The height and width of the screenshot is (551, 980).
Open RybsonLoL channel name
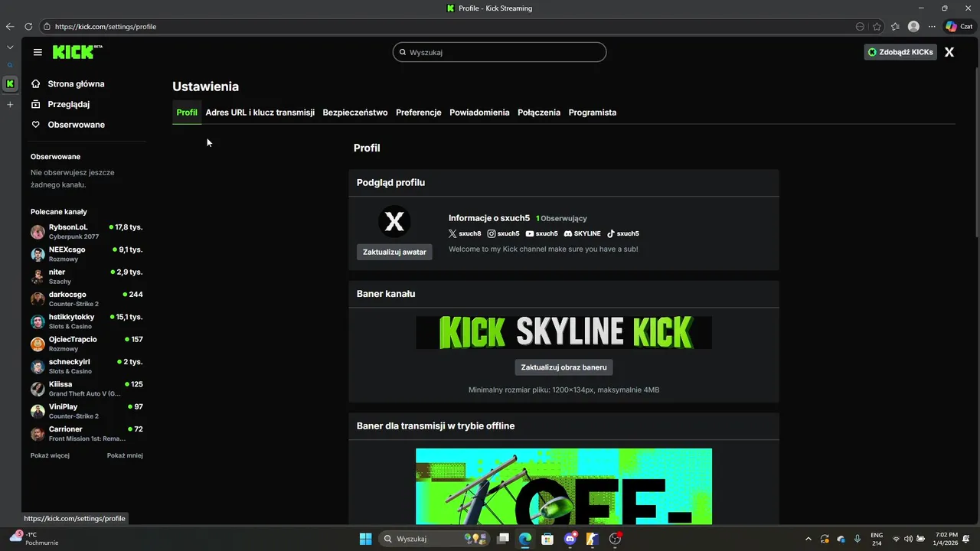point(68,227)
